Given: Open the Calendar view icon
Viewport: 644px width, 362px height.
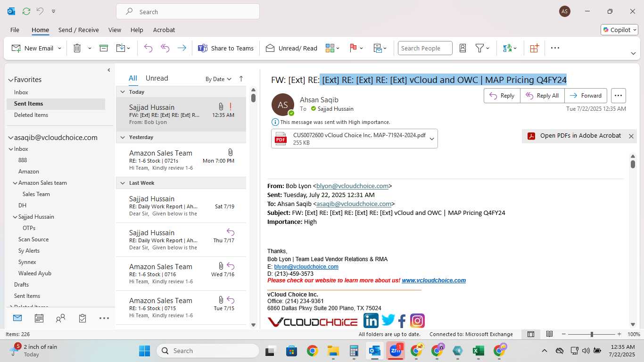Looking at the screenshot, I should pos(39,318).
